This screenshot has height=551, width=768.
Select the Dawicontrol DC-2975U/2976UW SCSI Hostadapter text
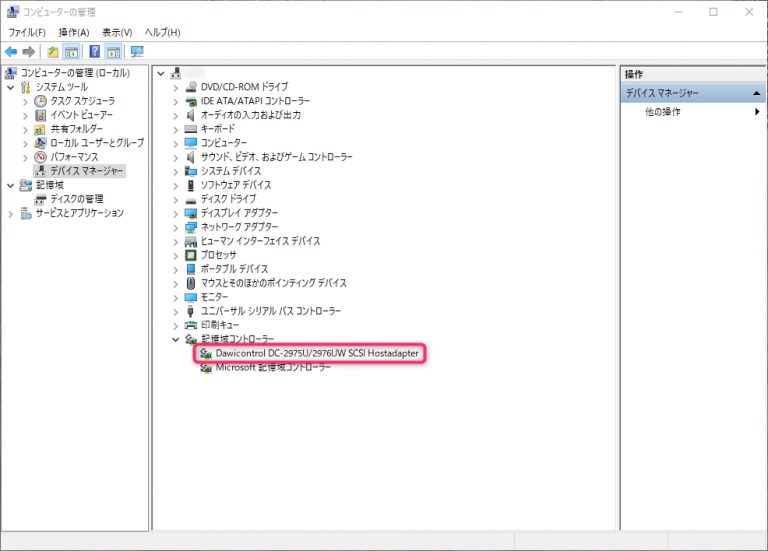click(x=317, y=353)
